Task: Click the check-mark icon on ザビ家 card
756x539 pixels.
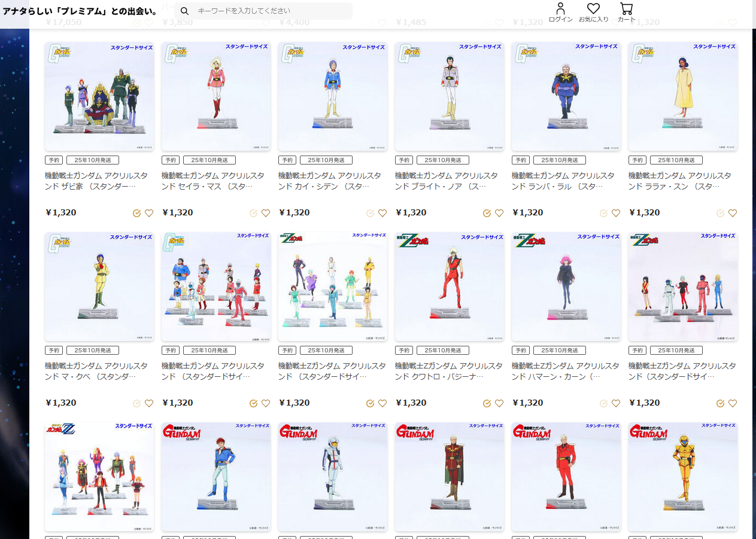Action: click(137, 213)
